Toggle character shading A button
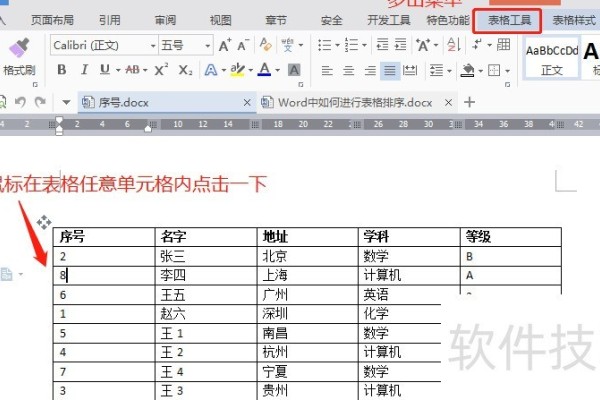The width and height of the screenshot is (600, 400). coord(294,70)
